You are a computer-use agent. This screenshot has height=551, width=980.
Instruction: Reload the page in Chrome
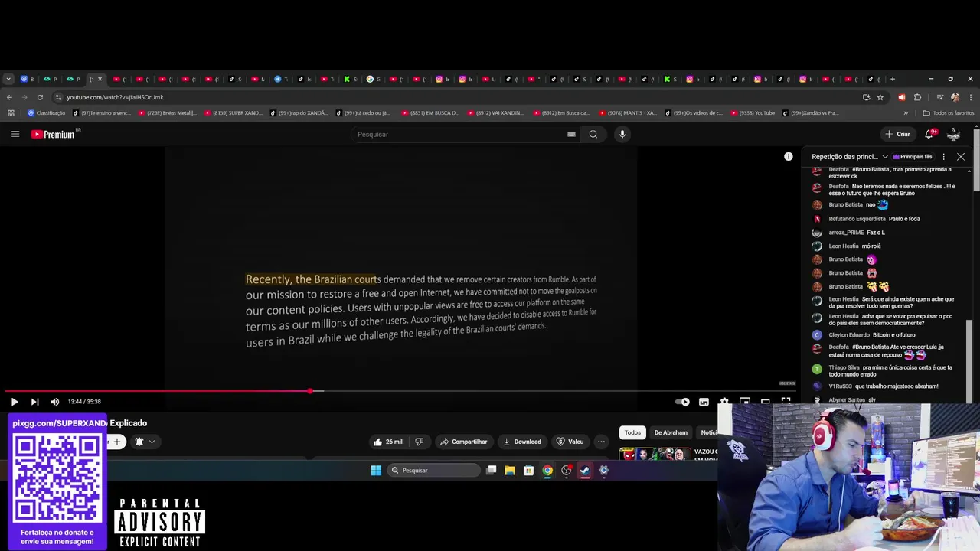40,97
